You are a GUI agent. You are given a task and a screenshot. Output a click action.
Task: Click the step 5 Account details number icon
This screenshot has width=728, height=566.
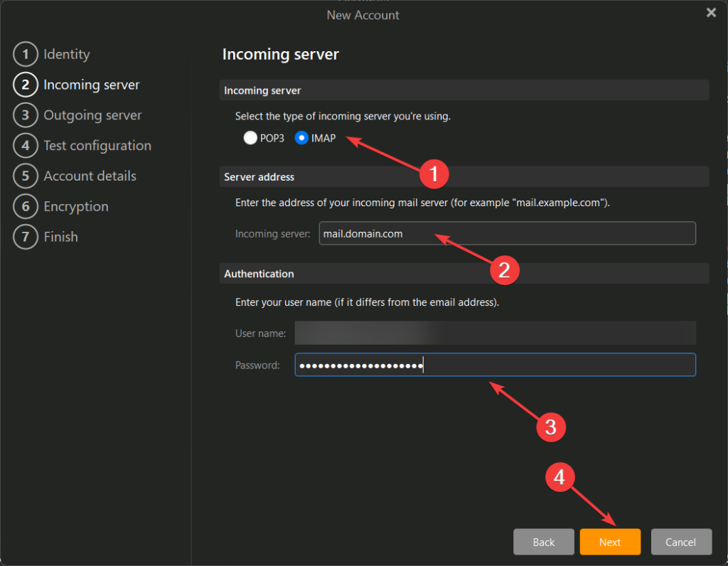click(x=25, y=176)
